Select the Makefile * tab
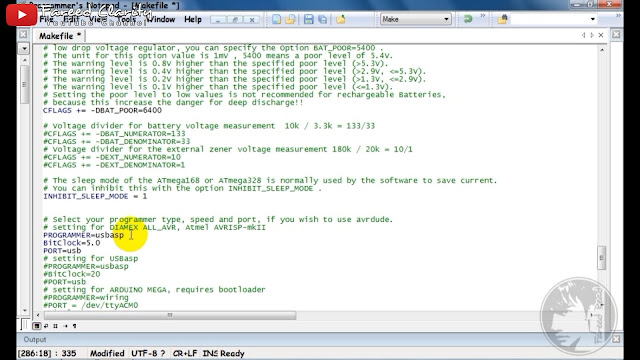Viewport: 640px width, 360px height. click(x=60, y=36)
